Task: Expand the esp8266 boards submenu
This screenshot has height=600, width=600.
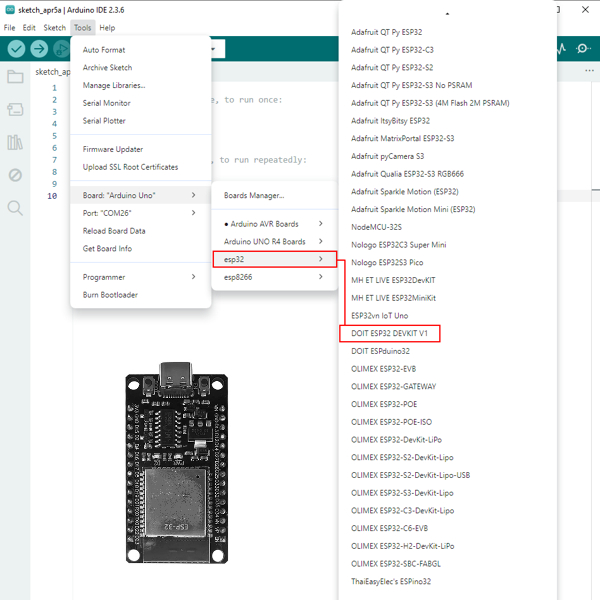Action: click(x=274, y=277)
